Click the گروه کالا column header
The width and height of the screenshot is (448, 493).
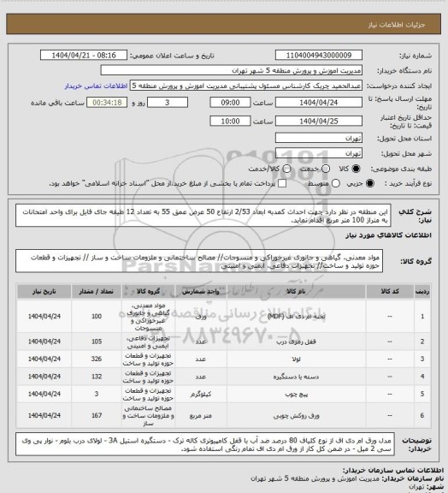(x=148, y=292)
